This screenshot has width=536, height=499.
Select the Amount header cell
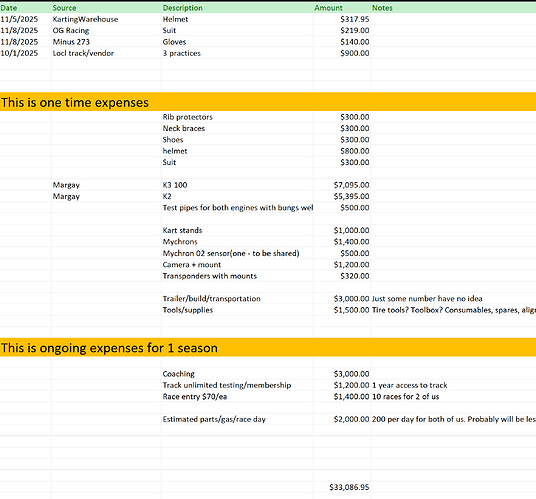[x=342, y=8]
